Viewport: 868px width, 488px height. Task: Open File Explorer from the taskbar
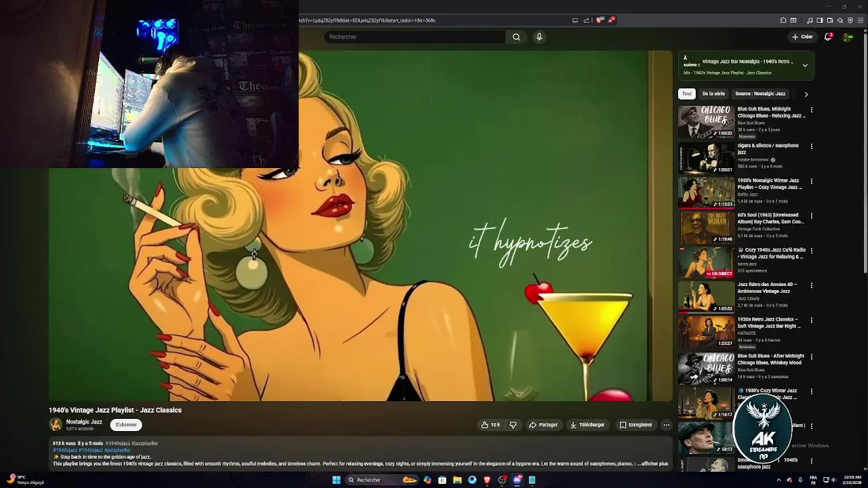pyautogui.click(x=457, y=480)
